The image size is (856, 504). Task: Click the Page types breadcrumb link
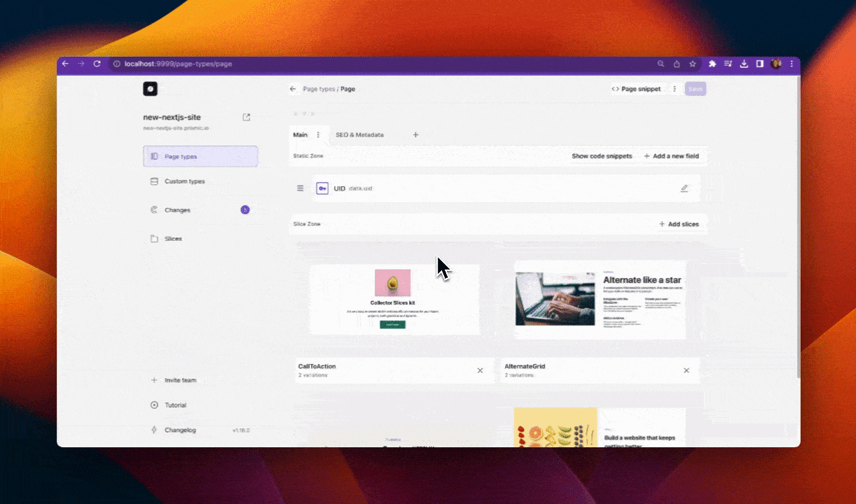point(319,89)
